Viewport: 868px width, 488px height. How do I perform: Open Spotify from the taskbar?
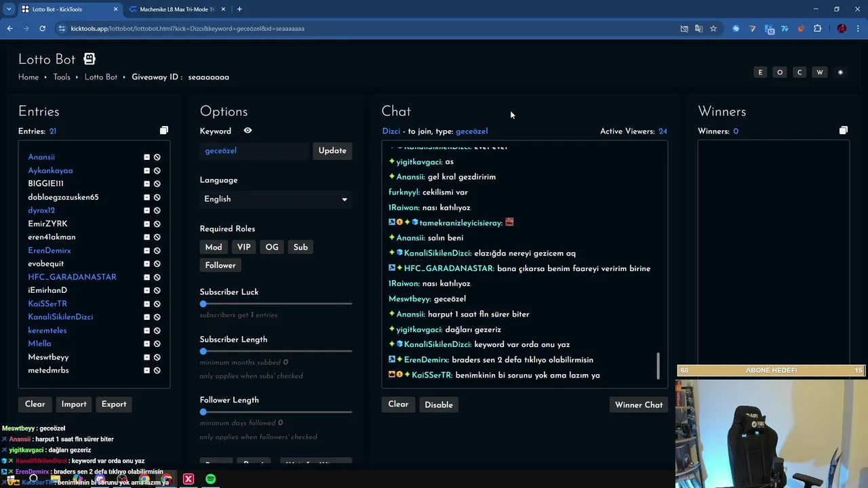pyautogui.click(x=210, y=479)
